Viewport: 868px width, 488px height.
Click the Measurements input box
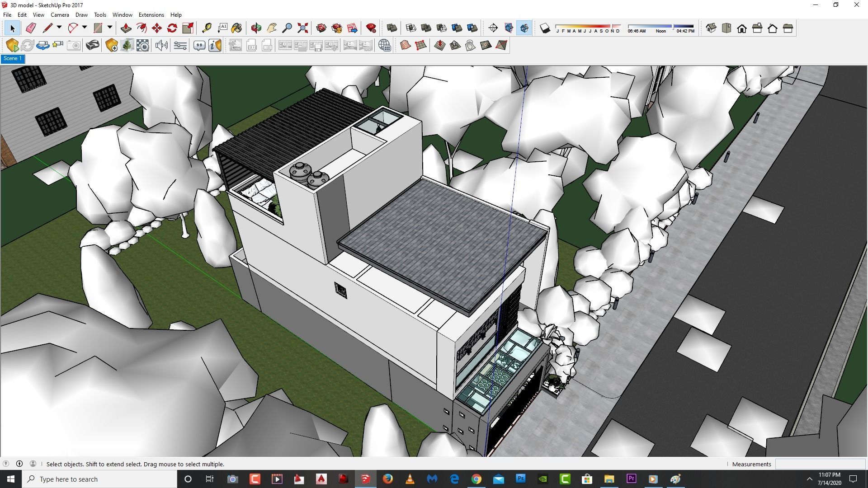820,464
